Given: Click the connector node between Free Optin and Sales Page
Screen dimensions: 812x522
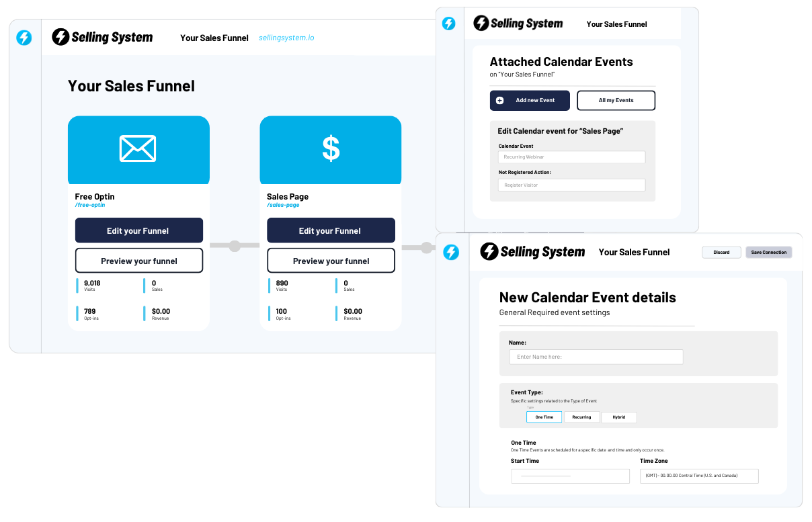Looking at the screenshot, I should pos(234,246).
